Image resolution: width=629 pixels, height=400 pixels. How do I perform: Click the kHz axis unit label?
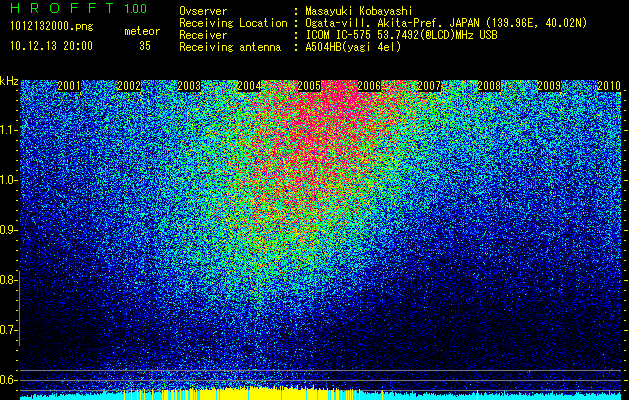[x=9, y=81]
